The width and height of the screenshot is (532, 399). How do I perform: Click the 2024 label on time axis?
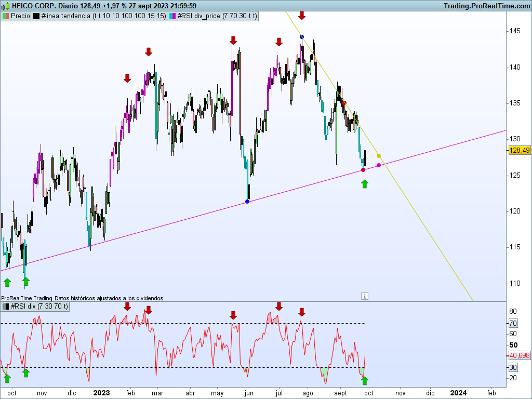coord(458,393)
